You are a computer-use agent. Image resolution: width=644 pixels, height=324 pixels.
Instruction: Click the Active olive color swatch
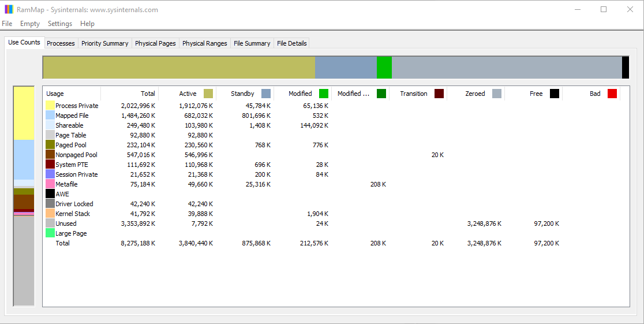tap(208, 94)
